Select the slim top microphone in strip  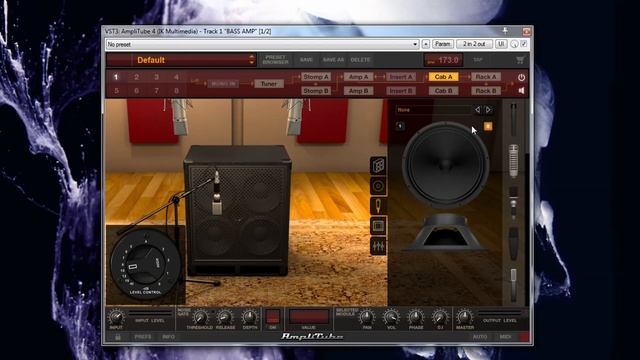tap(513, 119)
